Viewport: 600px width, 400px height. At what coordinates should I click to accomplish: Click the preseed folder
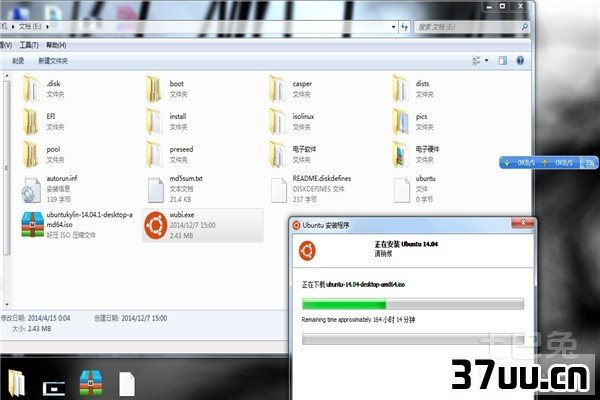click(169, 154)
